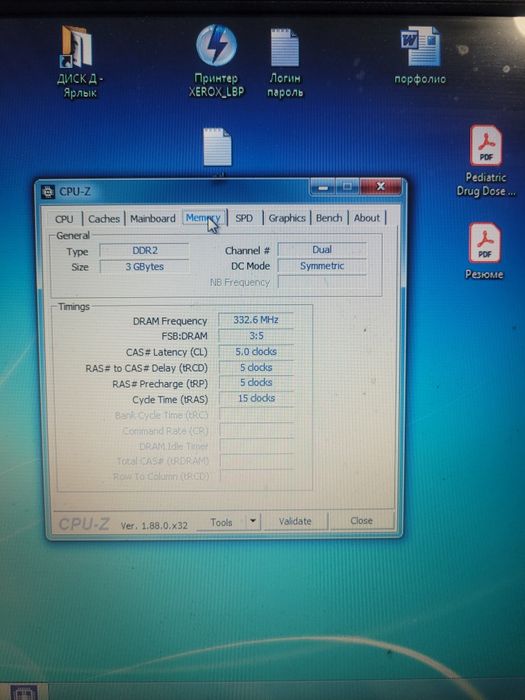Viewport: 525px width, 700px height.
Task: Click the 3 GBytes size value
Action: tap(144, 267)
